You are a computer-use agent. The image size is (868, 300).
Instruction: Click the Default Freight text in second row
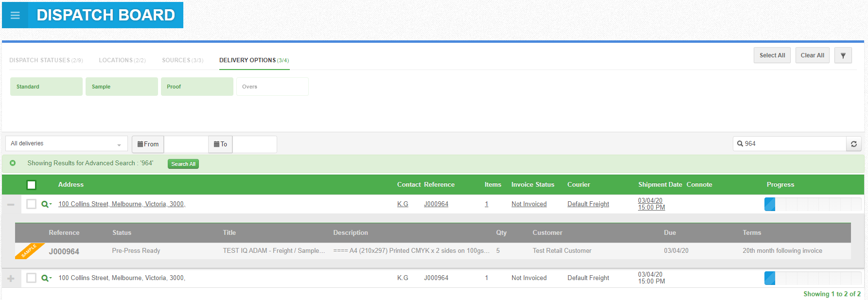(588, 278)
